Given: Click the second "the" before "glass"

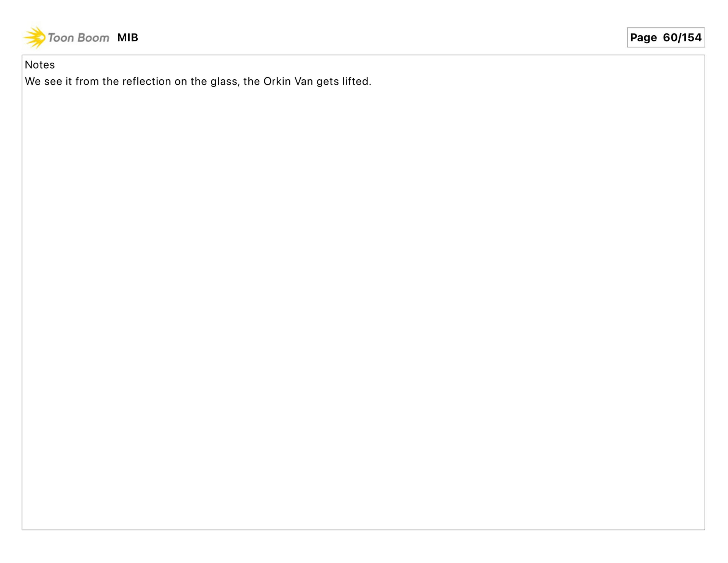Looking at the screenshot, I should pos(199,82).
